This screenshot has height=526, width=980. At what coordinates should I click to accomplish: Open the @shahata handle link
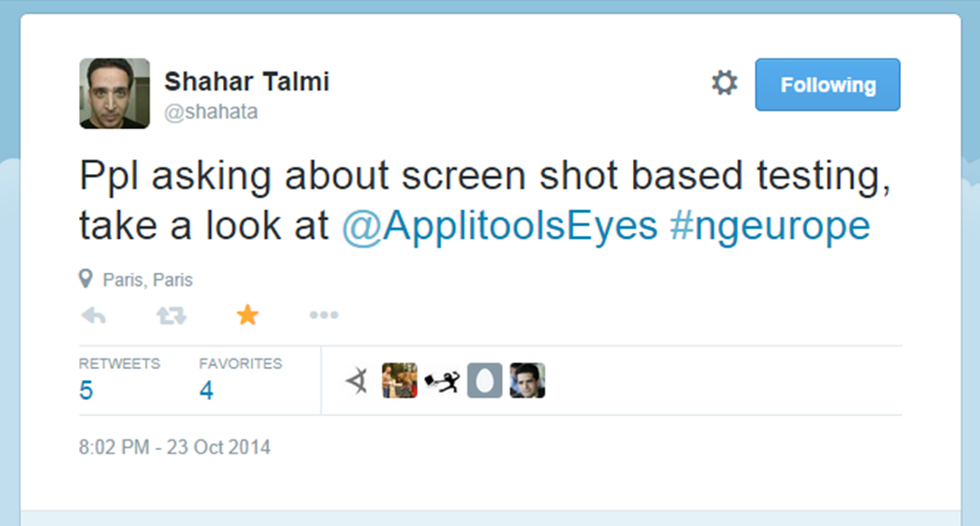(211, 112)
